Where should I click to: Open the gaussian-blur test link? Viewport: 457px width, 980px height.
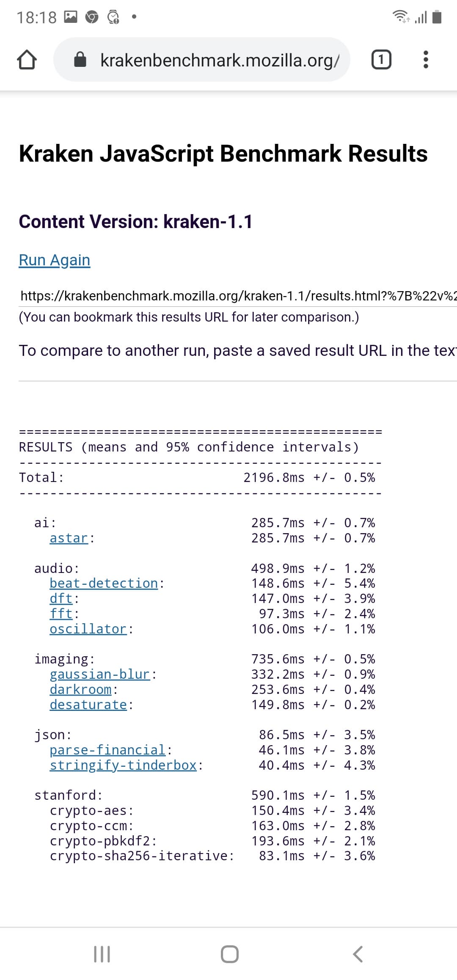click(x=100, y=674)
